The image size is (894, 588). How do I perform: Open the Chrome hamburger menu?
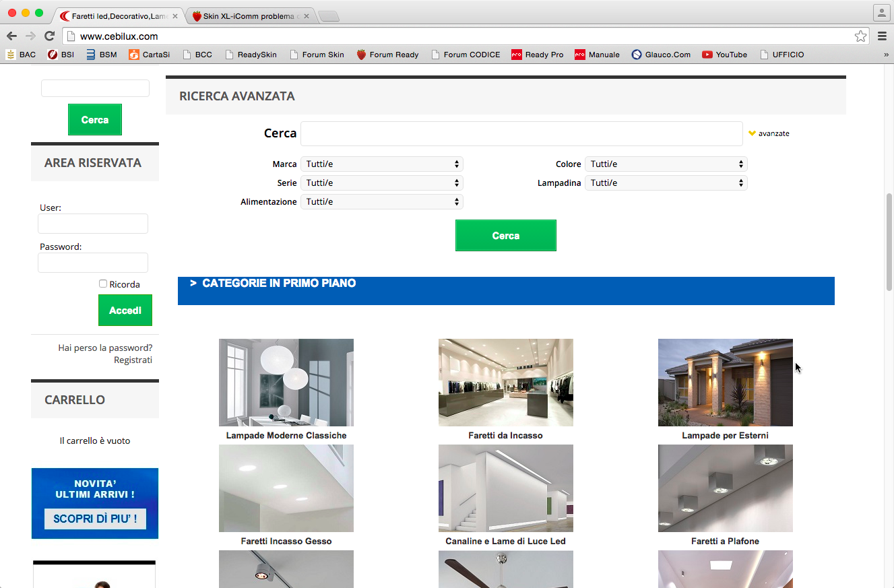pos(882,36)
